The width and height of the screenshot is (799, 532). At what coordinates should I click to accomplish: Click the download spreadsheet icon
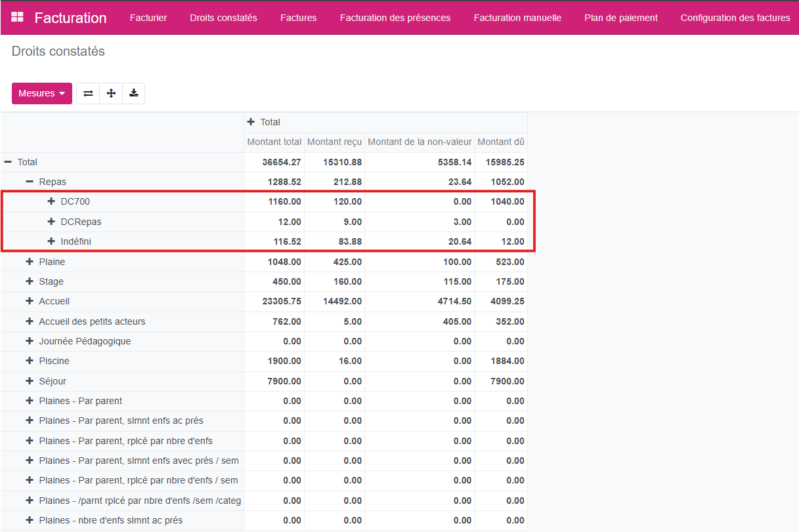134,93
